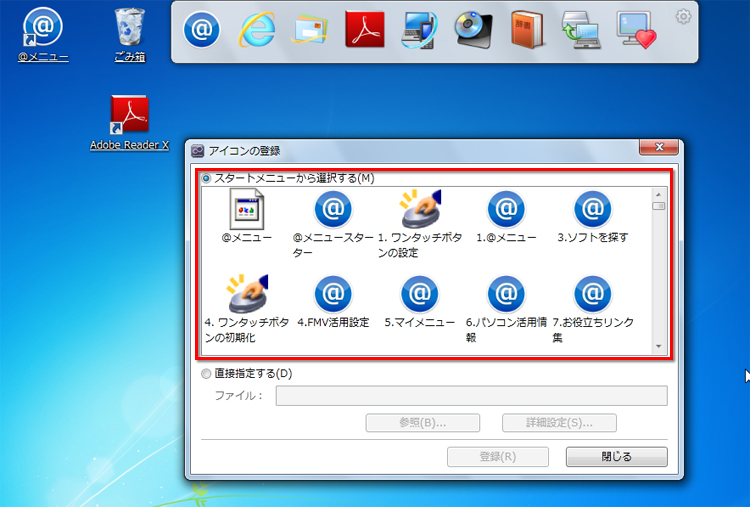This screenshot has height=507, width=750.
Task: Click the 参照(B)... browse button
Action: coord(423,423)
